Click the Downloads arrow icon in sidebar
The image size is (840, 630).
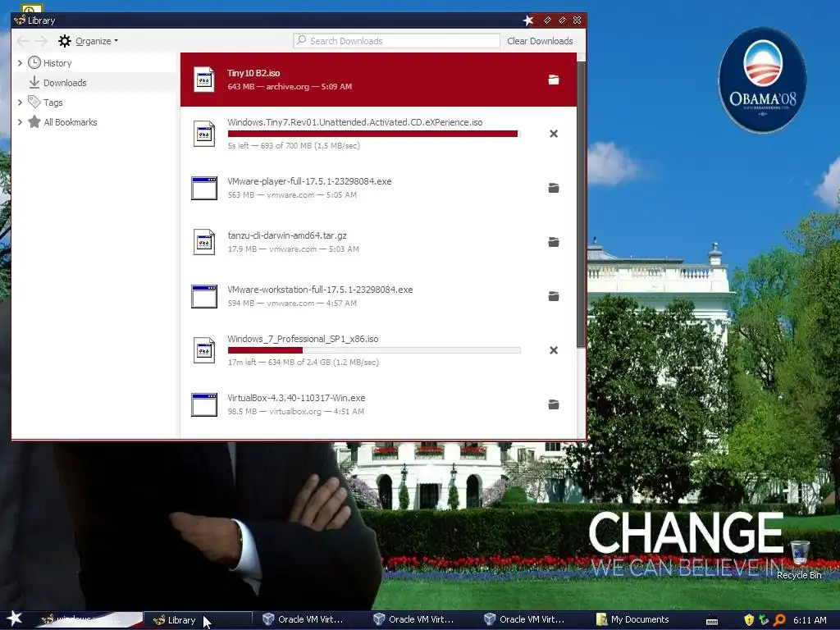pos(34,83)
